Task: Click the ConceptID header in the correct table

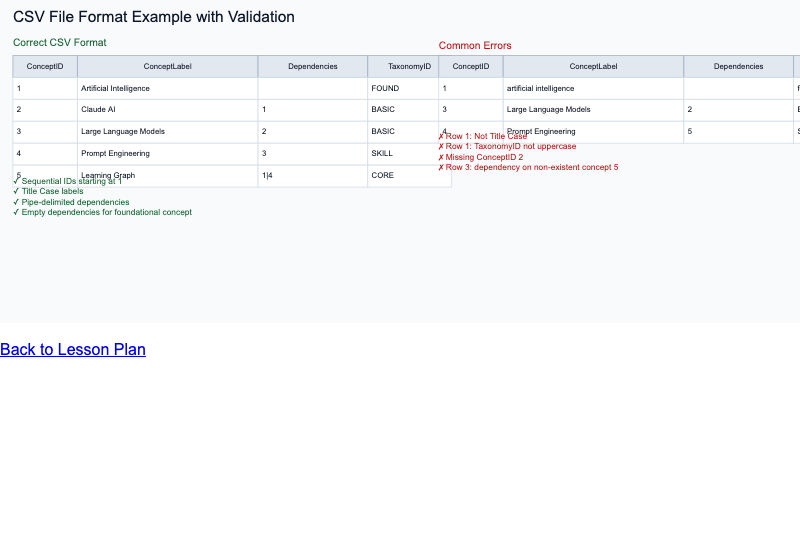Action: tap(45, 67)
